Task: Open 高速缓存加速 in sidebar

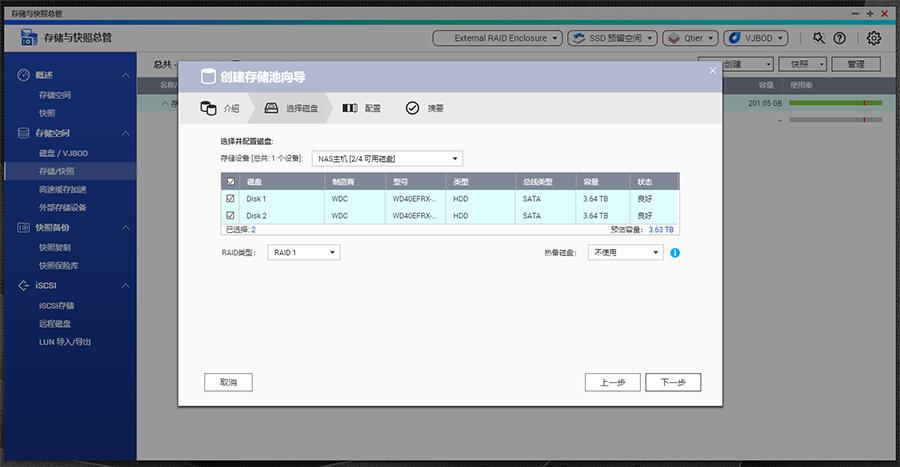Action: tap(62, 189)
